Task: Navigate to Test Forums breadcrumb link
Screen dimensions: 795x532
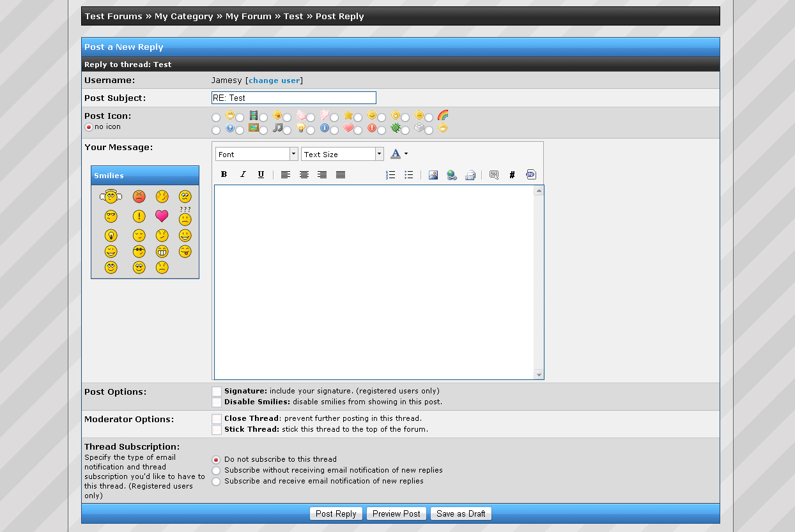Action: pyautogui.click(x=113, y=17)
